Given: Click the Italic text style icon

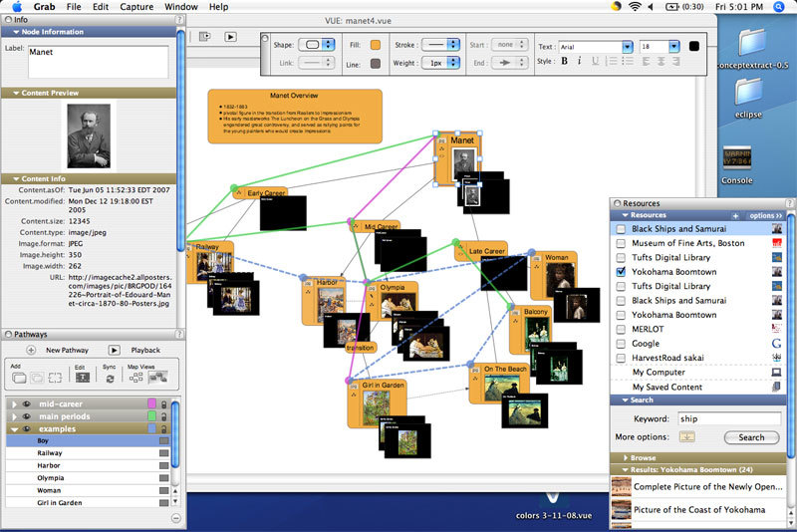Looking at the screenshot, I should pyautogui.click(x=580, y=61).
